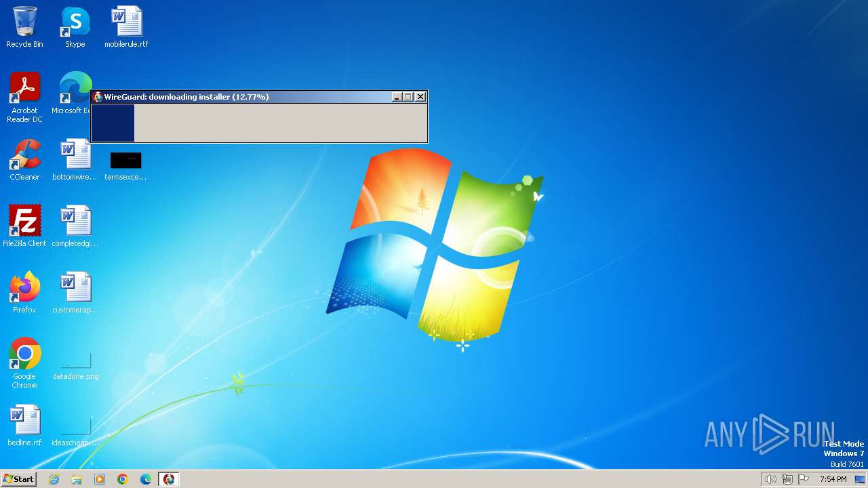Open the Action Center flag icon
The height and width of the screenshot is (488, 868).
click(x=804, y=479)
